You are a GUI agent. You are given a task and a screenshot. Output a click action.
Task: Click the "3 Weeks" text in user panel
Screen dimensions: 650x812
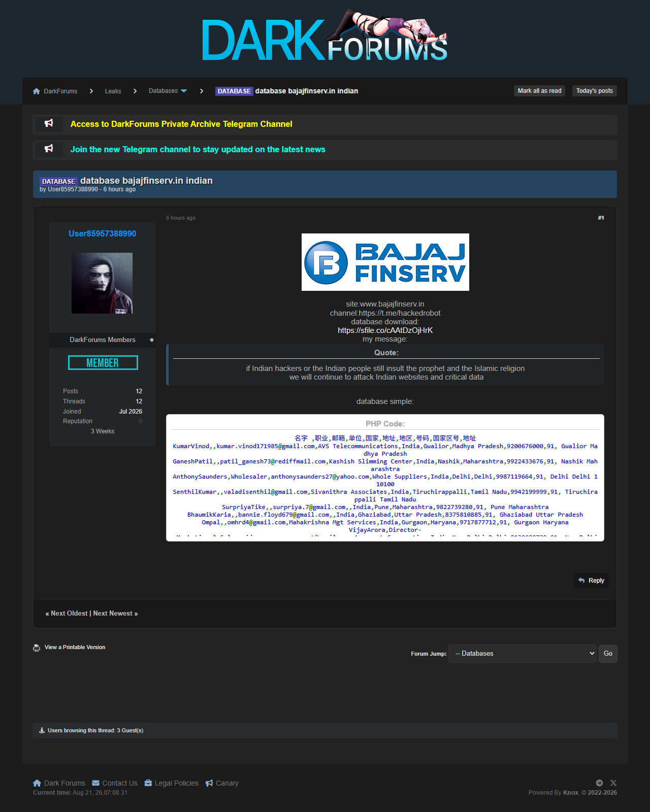tap(103, 431)
